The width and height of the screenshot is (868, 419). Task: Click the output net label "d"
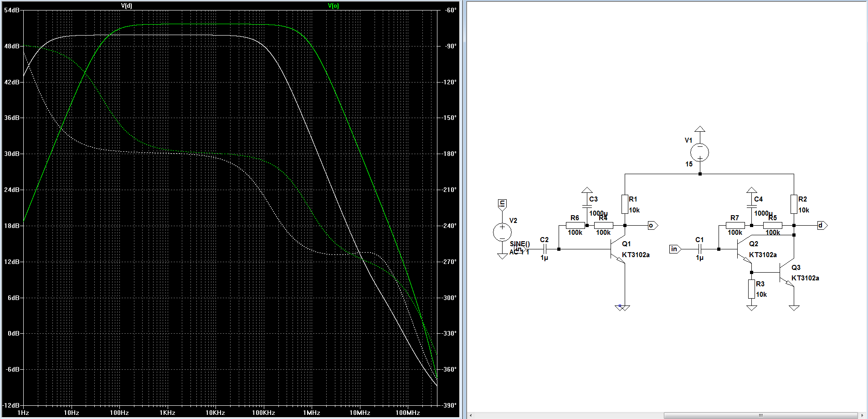click(822, 225)
